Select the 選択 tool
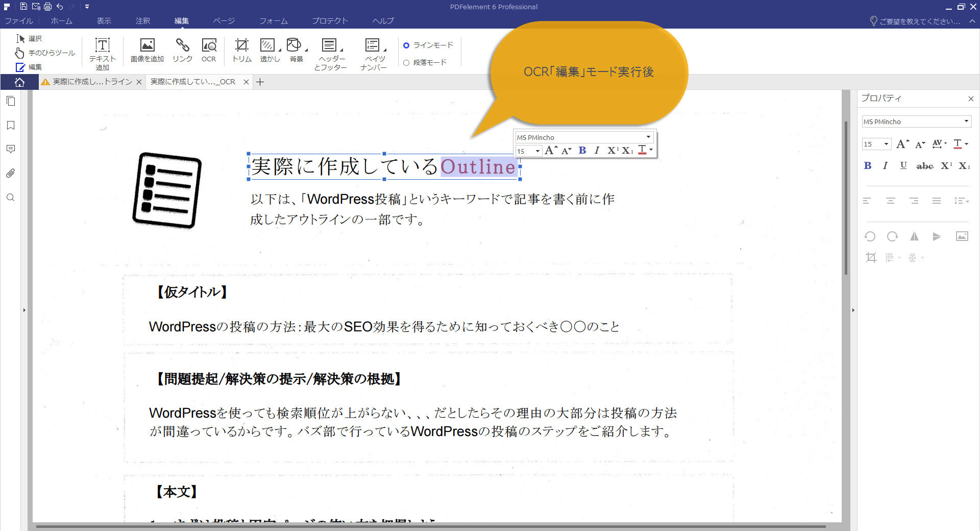 (29, 38)
